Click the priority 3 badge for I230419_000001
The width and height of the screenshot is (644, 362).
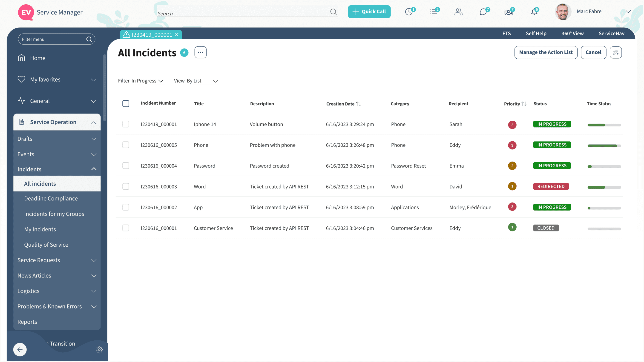(512, 125)
